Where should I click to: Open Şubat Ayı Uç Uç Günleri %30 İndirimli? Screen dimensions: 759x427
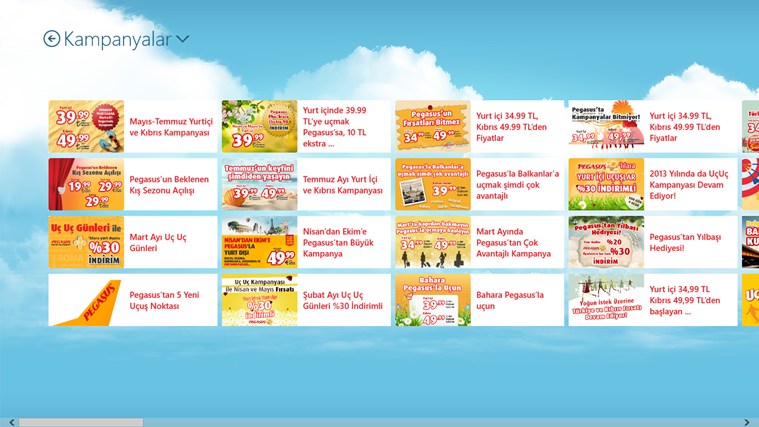pyautogui.click(x=306, y=300)
